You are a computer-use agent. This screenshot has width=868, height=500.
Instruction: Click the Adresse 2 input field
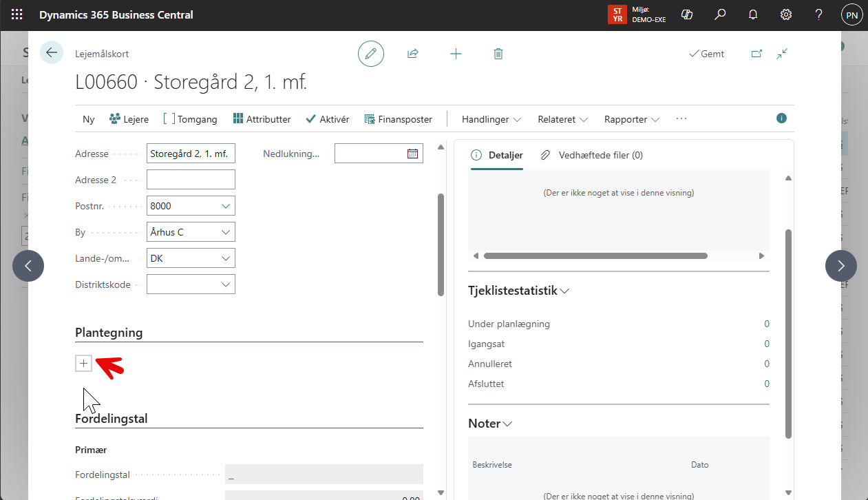191,180
